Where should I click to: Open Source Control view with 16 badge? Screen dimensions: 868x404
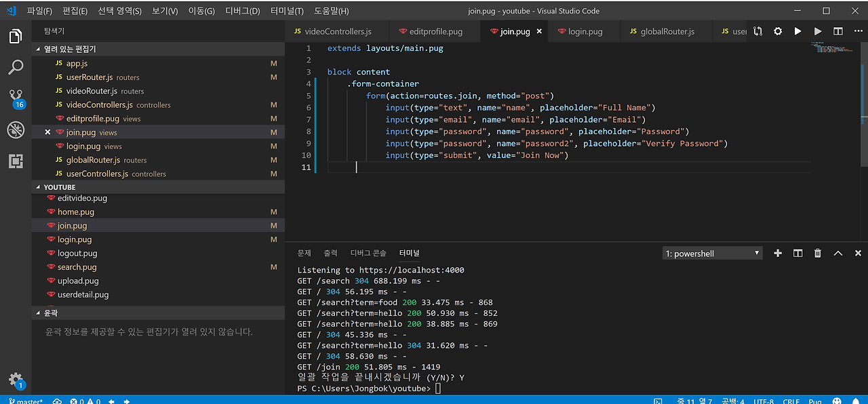16,98
